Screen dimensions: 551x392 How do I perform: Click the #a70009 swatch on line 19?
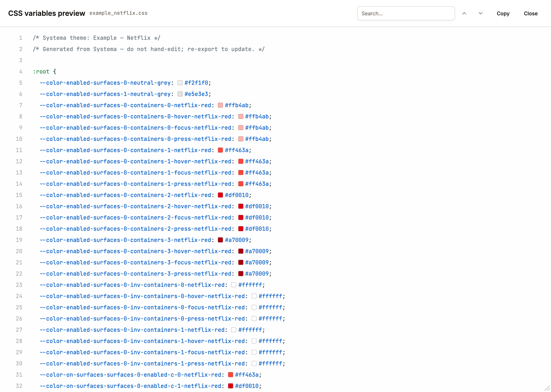[x=220, y=240]
